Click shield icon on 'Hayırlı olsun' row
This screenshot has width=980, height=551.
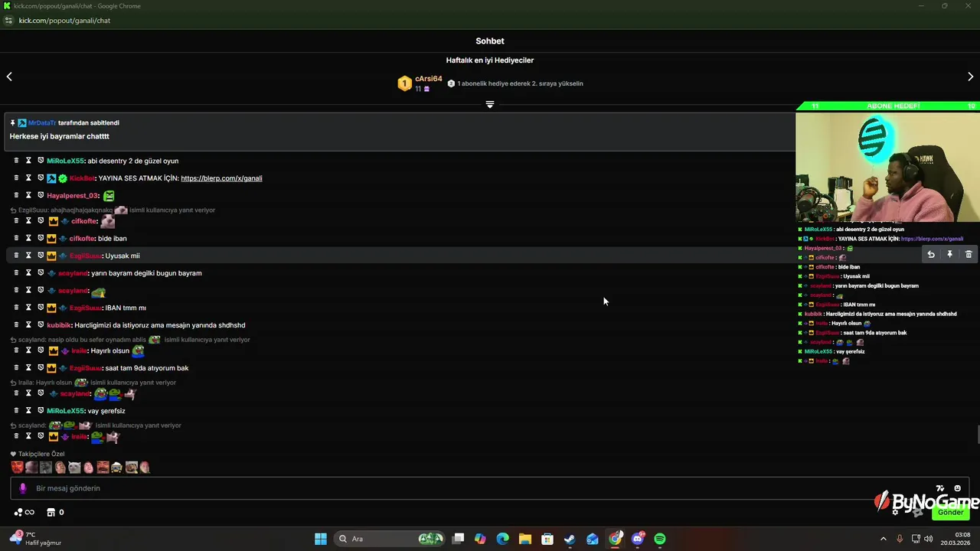click(x=41, y=350)
